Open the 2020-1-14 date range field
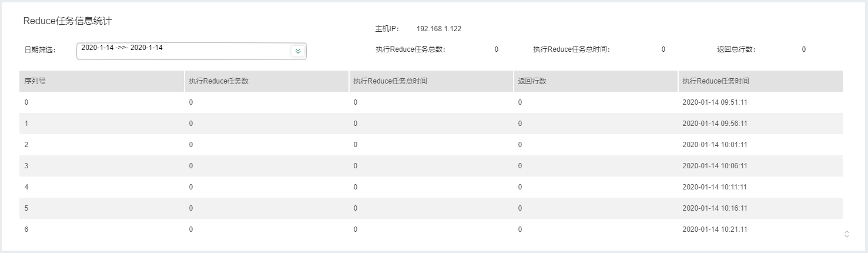 point(183,51)
